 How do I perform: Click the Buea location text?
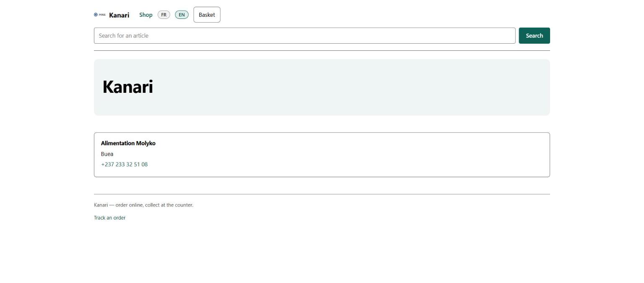click(x=107, y=154)
